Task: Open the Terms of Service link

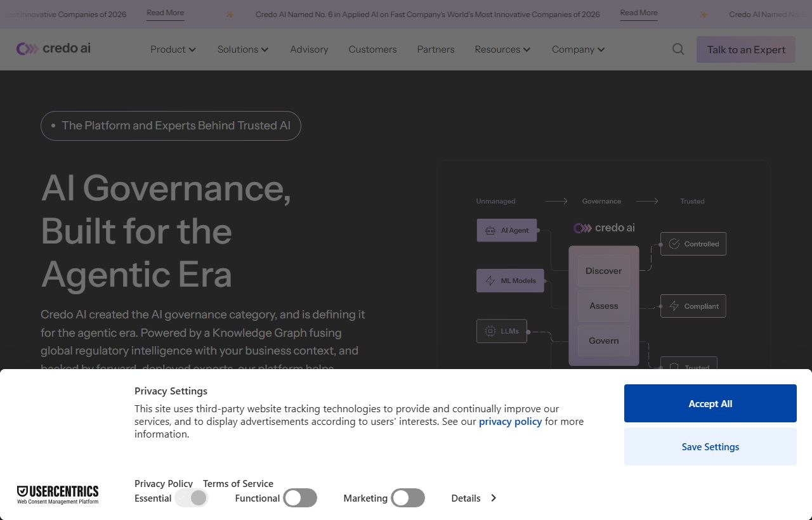Action: click(238, 484)
